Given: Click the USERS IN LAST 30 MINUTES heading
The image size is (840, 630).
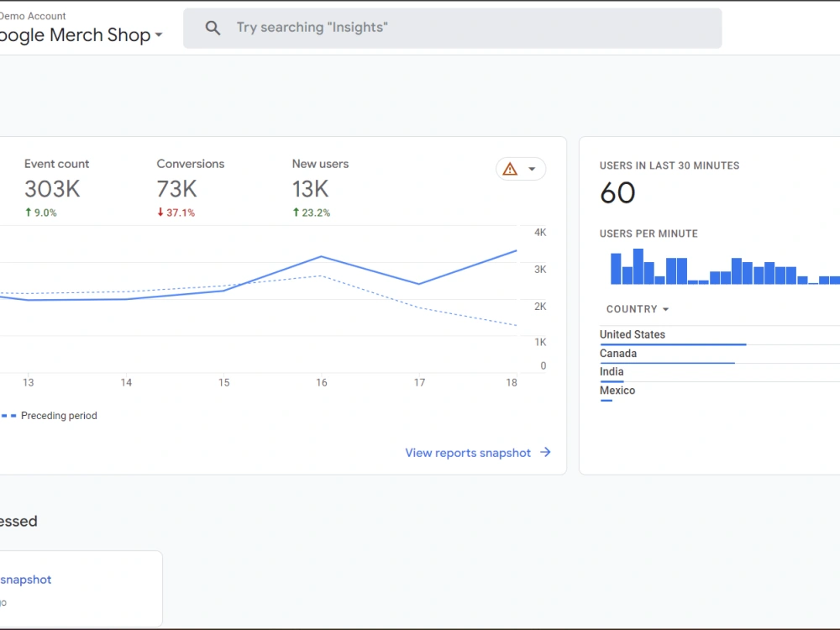Looking at the screenshot, I should (x=669, y=165).
